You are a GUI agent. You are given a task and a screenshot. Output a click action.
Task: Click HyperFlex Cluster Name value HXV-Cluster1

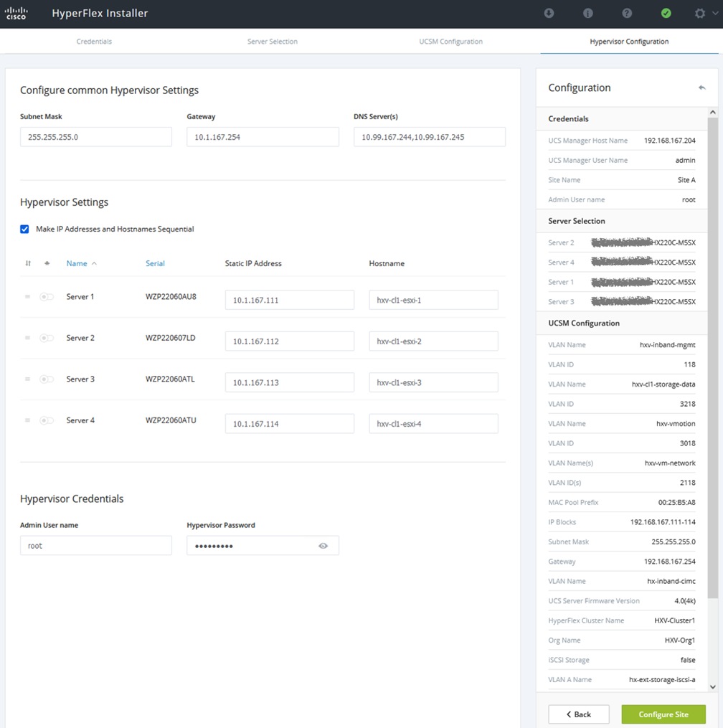(x=675, y=620)
